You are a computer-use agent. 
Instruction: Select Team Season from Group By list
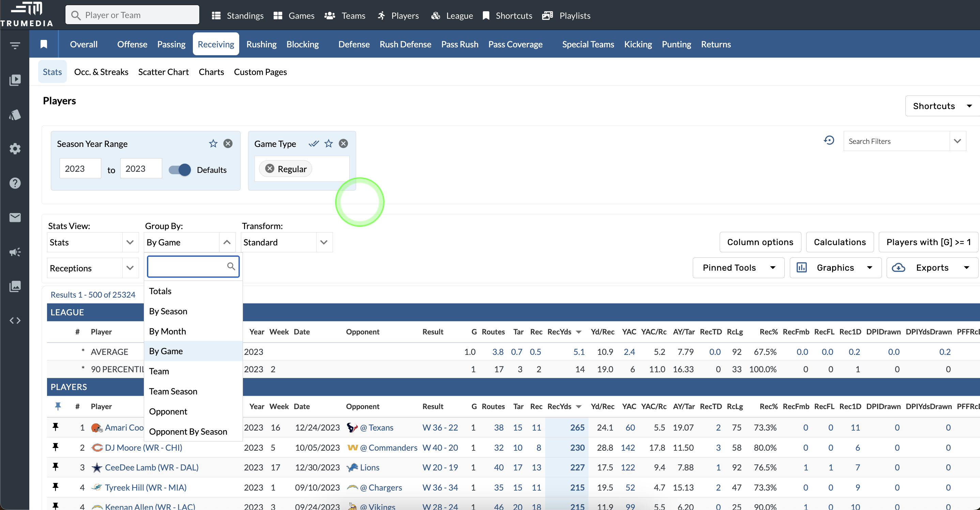[x=173, y=391]
